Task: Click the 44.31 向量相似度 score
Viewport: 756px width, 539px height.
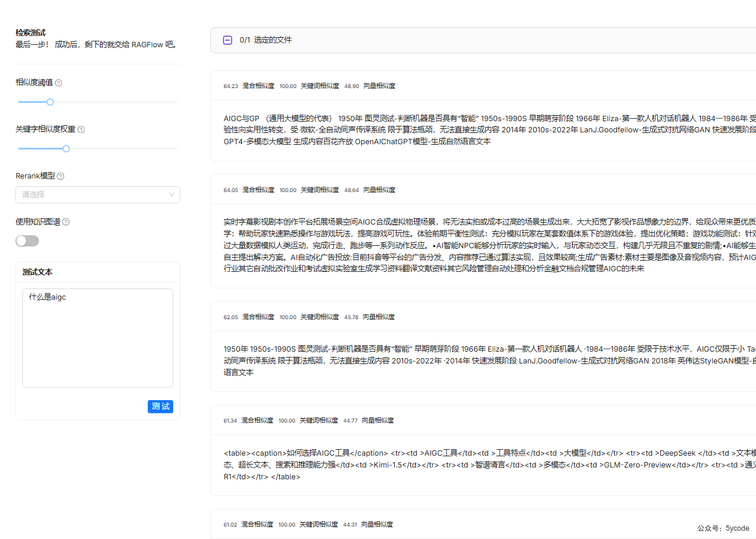Action: pos(368,524)
